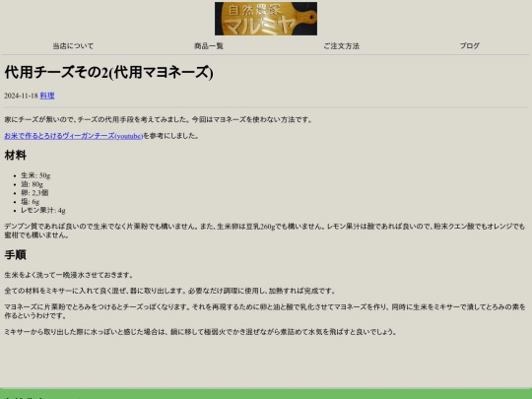Click the レモン果汁: 4g ingredient item
532x399 pixels.
[43, 211]
